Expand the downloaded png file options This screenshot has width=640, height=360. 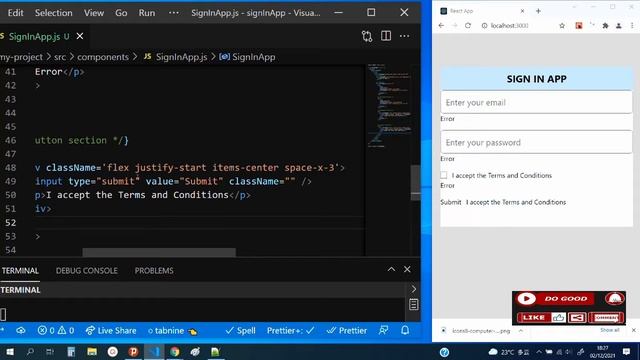(x=521, y=331)
